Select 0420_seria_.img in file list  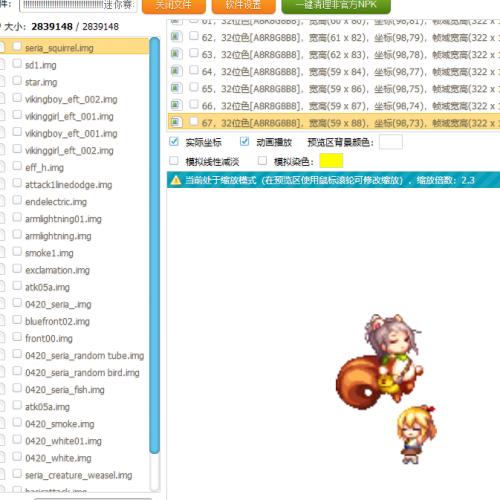pos(58,304)
